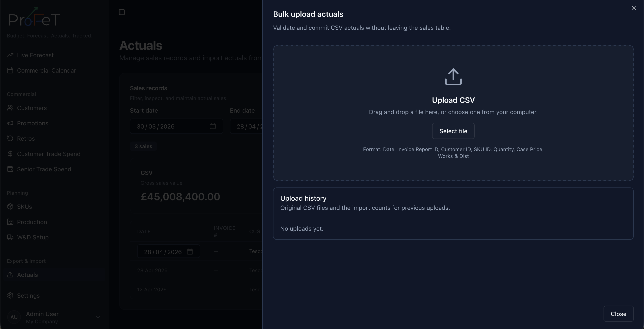The width and height of the screenshot is (644, 329).
Task: Open calendar picker in the table row date
Action: (x=190, y=252)
